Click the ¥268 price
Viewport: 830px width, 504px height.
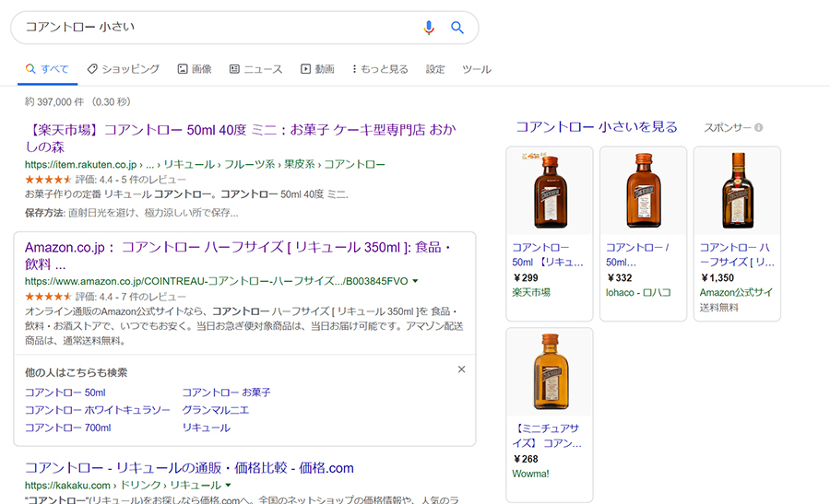[x=526, y=459]
